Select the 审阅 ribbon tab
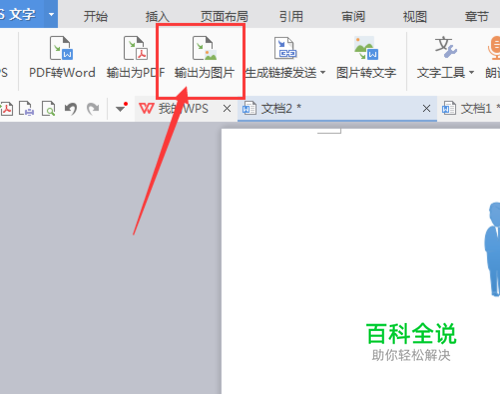The image size is (500, 394). [x=353, y=16]
